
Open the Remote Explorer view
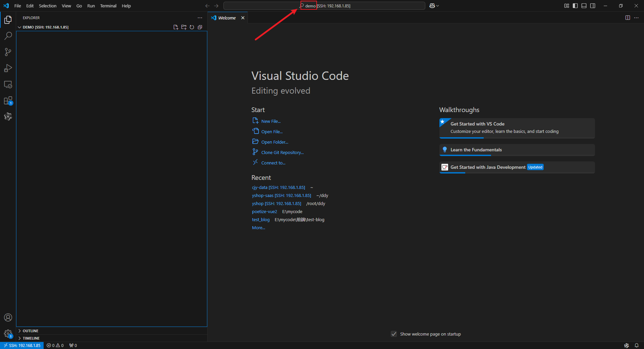coord(8,84)
